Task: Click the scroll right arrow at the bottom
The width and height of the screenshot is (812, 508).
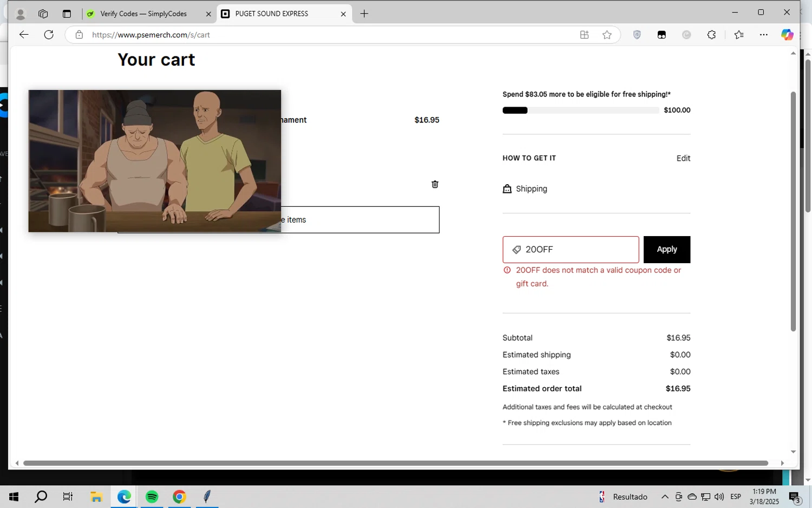Action: click(x=782, y=463)
